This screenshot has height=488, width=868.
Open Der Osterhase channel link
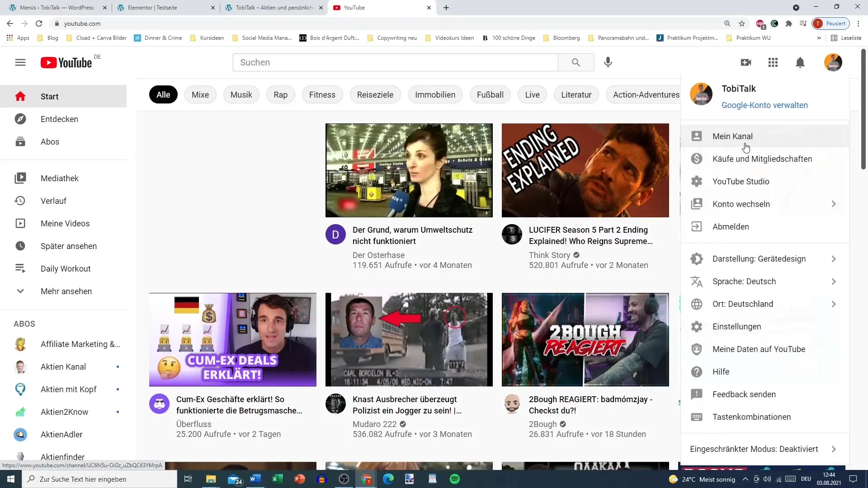[378, 255]
